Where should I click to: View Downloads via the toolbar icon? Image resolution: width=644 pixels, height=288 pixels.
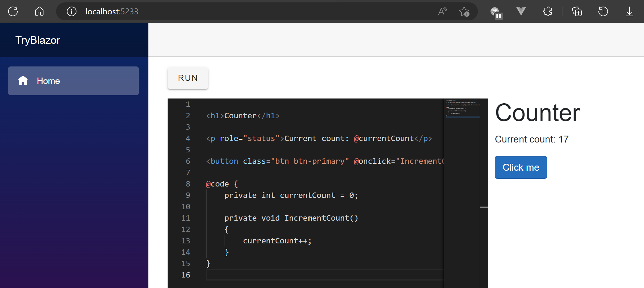629,11
